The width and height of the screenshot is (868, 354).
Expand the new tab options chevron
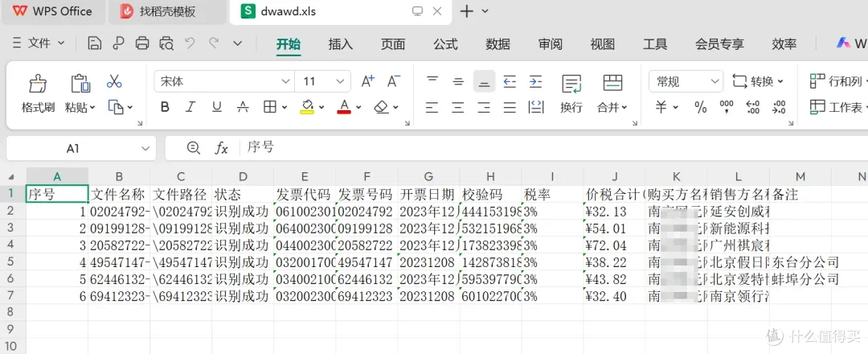pos(485,11)
